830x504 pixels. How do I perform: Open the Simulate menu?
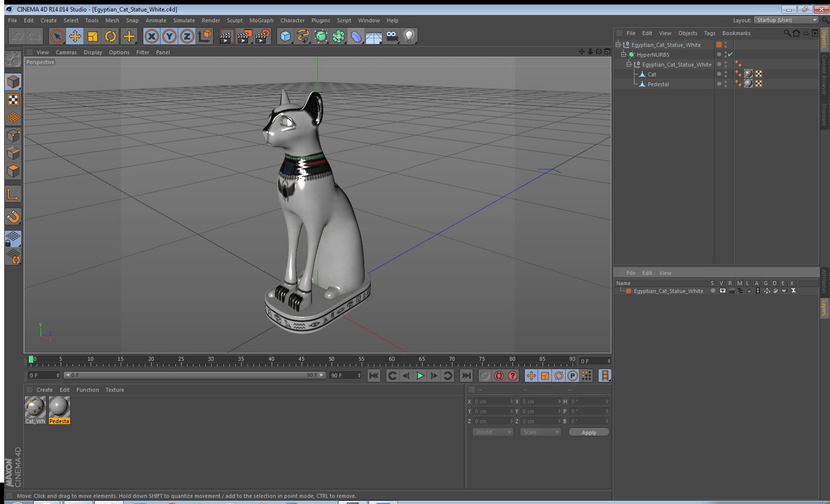[184, 21]
